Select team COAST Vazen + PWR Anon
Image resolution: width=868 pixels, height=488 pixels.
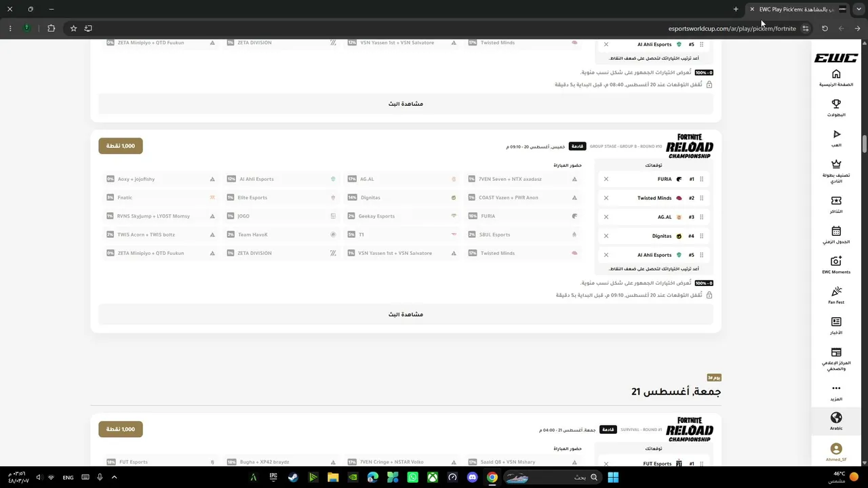pyautogui.click(x=523, y=198)
